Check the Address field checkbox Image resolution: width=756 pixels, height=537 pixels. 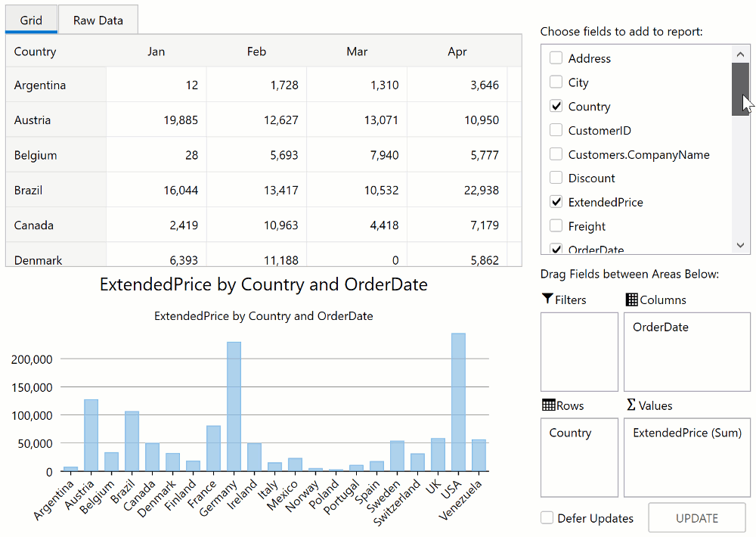pyautogui.click(x=556, y=58)
